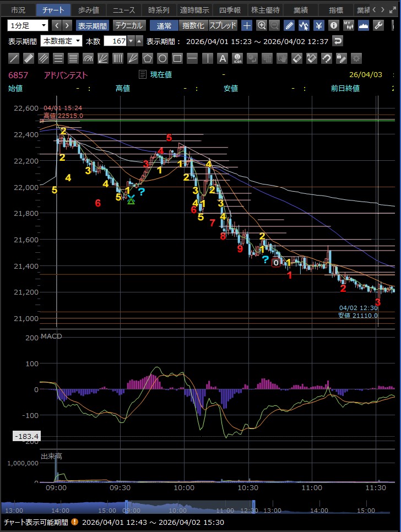Select the text annotation A tool

222,58
